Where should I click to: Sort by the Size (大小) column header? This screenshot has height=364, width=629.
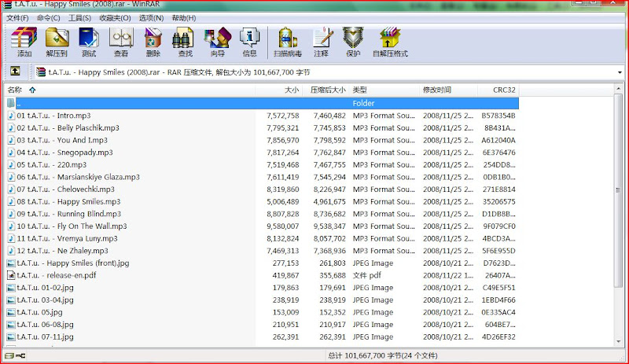(x=278, y=90)
